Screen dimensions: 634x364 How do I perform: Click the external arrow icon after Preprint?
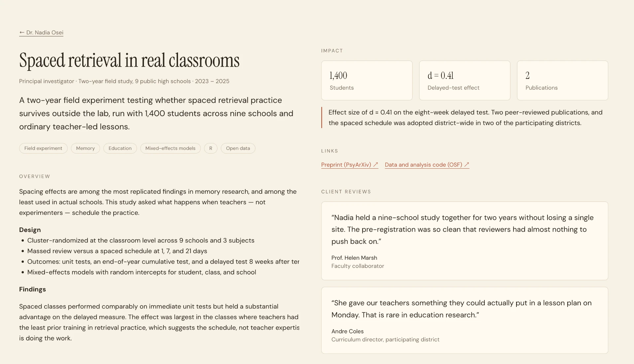(376, 164)
